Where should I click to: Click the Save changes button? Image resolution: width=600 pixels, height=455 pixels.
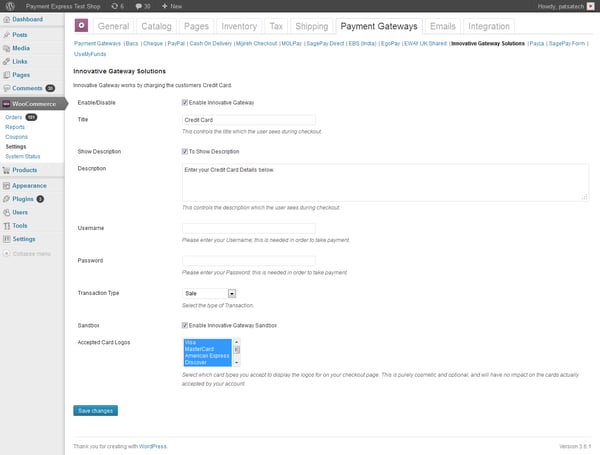tap(95, 410)
